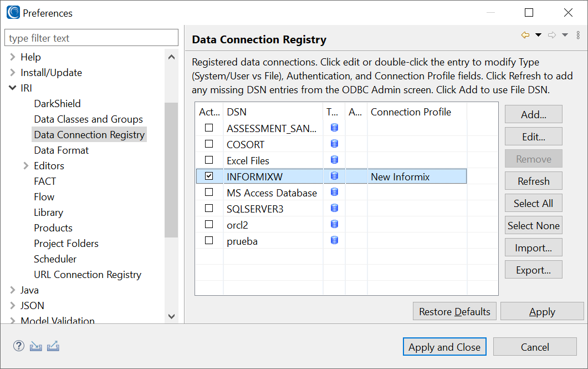Select the 'prueba' DSN entry
The image size is (588, 369).
242,241
